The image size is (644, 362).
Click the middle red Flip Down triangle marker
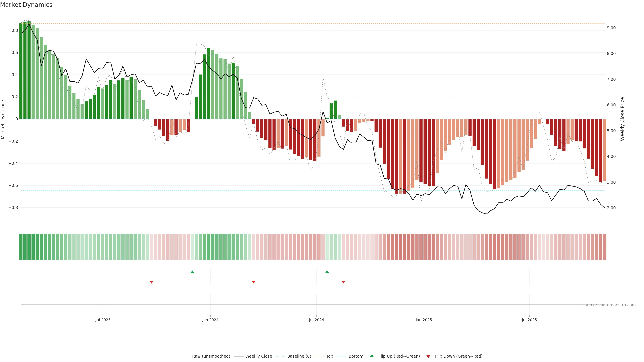[254, 282]
